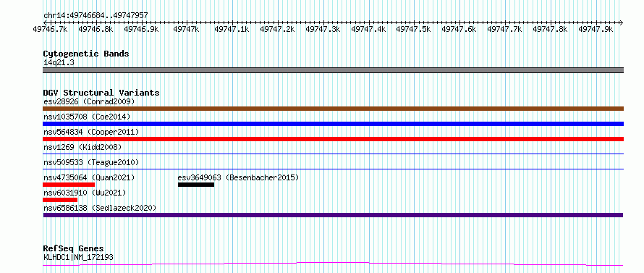644x273 pixels.
Task: Click the 49746.8k ruler tick label
Action: tap(96, 29)
